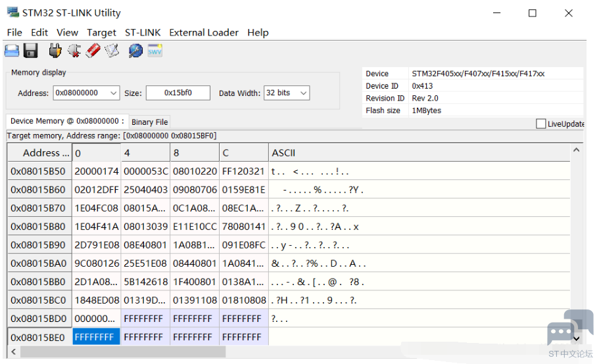Screen dimensions: 599x364
Task: Select the Device Memory @ 0x08000000 tab
Action: coord(67,121)
